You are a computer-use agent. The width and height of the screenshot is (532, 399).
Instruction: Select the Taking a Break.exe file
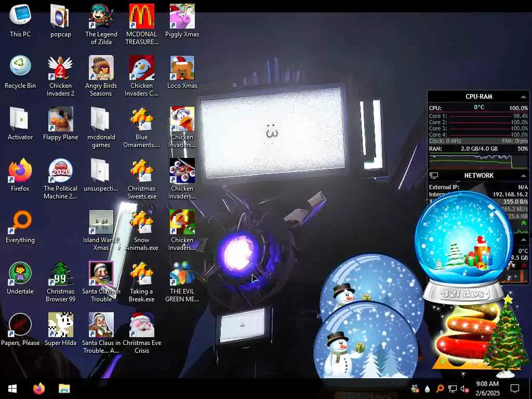[142, 282]
